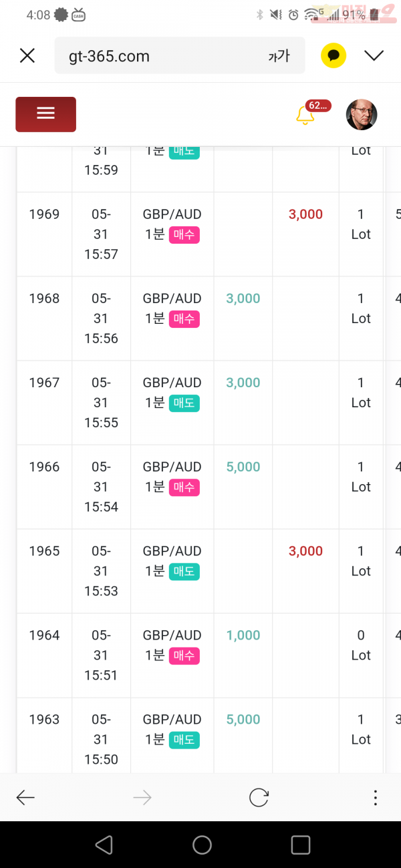Screen dimensions: 401x868
Task: Select the 1964 trade row number
Action: (44, 635)
